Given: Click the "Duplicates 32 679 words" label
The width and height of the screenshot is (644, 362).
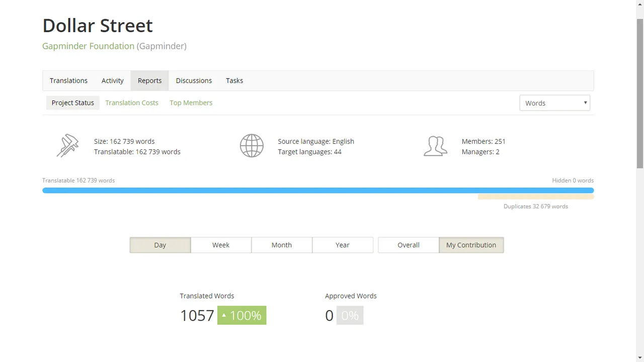Looking at the screenshot, I should pos(536,206).
